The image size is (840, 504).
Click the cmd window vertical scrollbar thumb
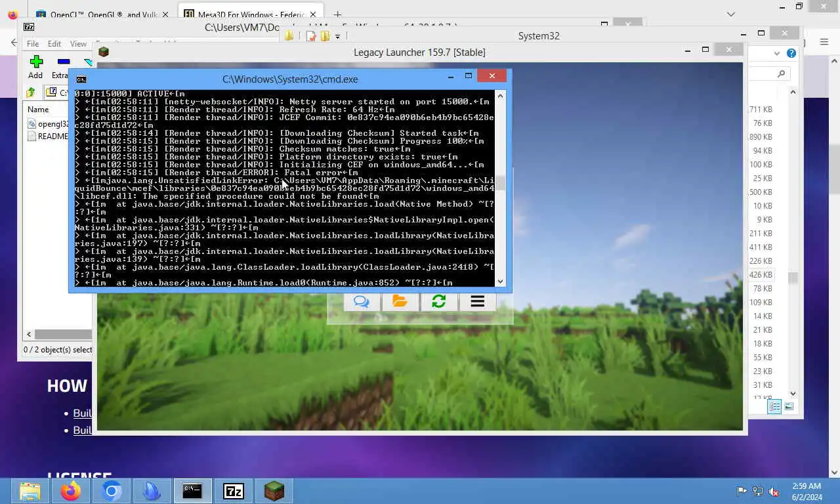pos(500,184)
